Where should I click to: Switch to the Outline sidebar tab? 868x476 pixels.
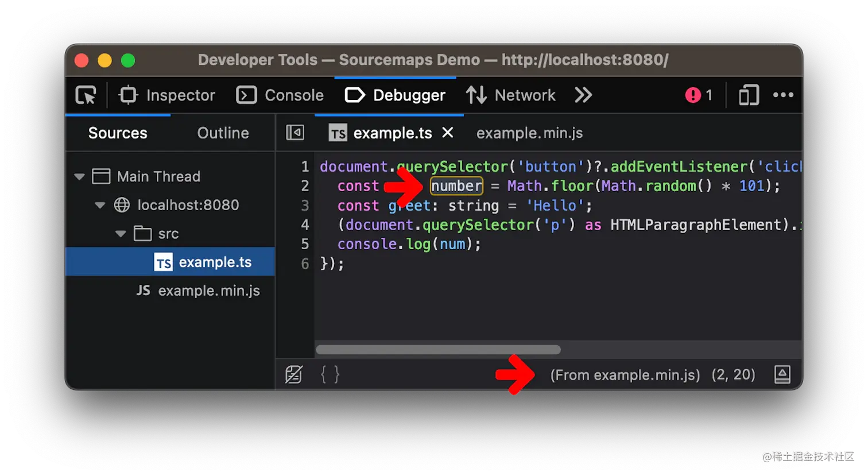point(223,133)
